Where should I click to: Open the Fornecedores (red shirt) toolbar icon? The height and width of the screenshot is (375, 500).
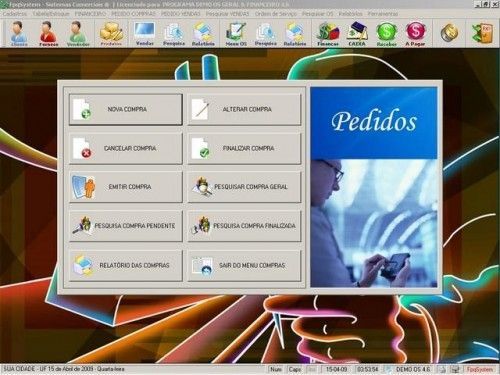48,33
